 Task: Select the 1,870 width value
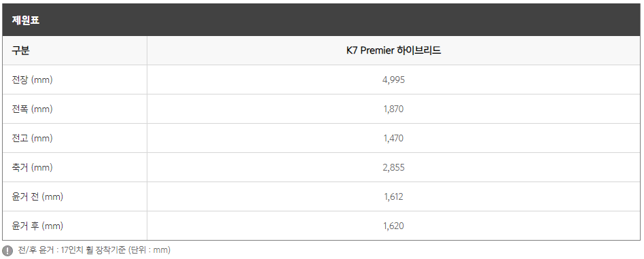pos(393,109)
